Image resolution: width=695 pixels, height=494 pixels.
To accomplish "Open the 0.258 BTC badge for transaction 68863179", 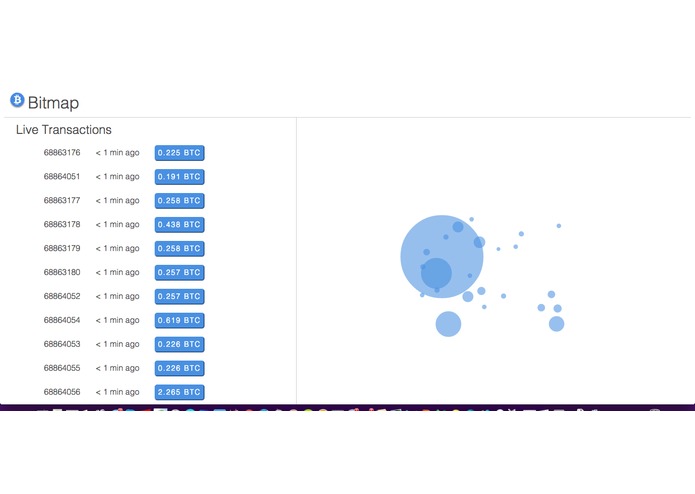I will click(x=180, y=249).
